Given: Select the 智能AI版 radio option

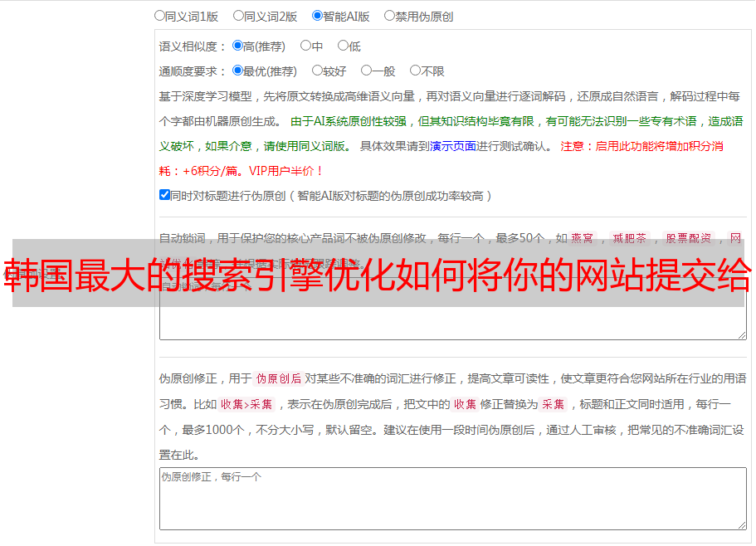Looking at the screenshot, I should click(317, 16).
